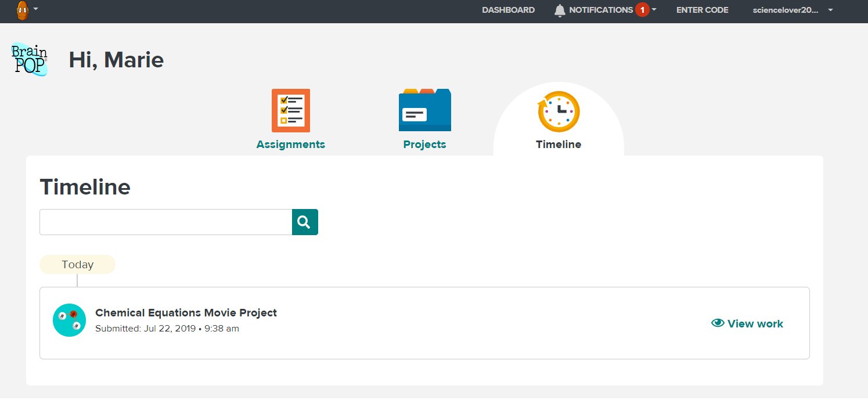
Task: Switch to the Projects tab label
Action: click(x=425, y=145)
